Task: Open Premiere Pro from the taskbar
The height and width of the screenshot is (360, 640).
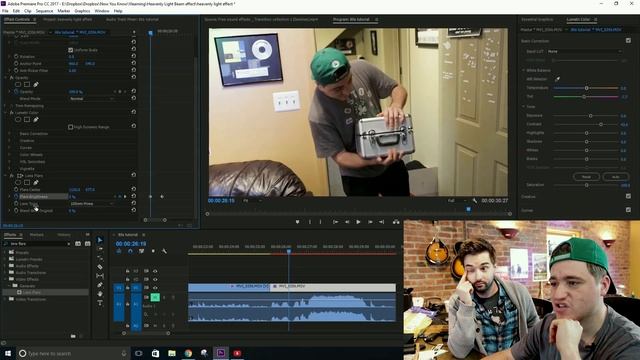Action: coord(221,353)
